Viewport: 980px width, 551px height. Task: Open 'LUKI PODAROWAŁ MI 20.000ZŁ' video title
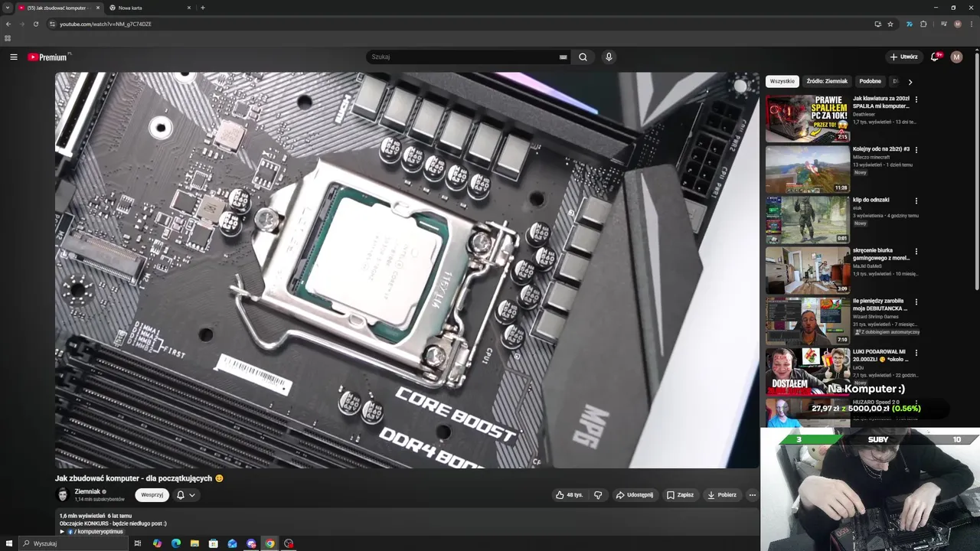pyautogui.click(x=880, y=355)
